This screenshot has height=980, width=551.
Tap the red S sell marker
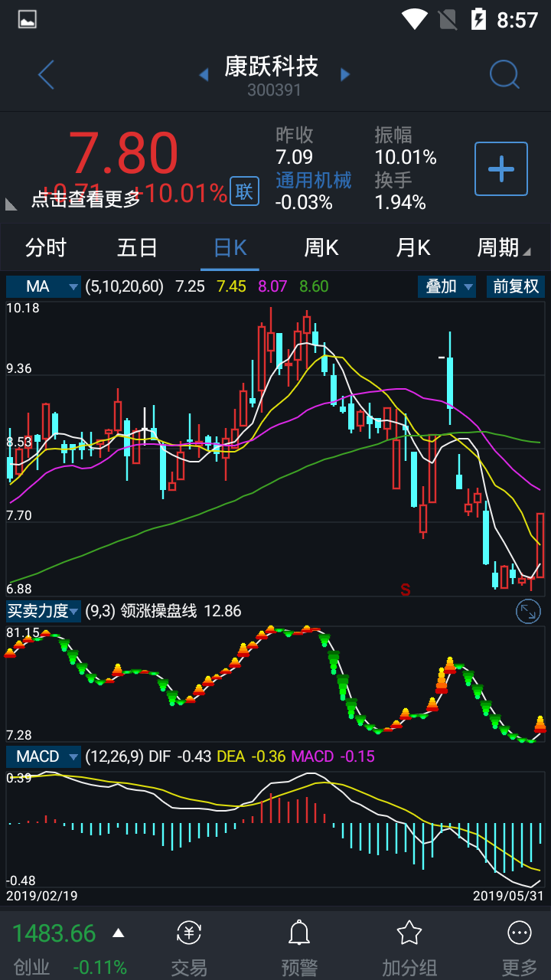click(x=406, y=590)
